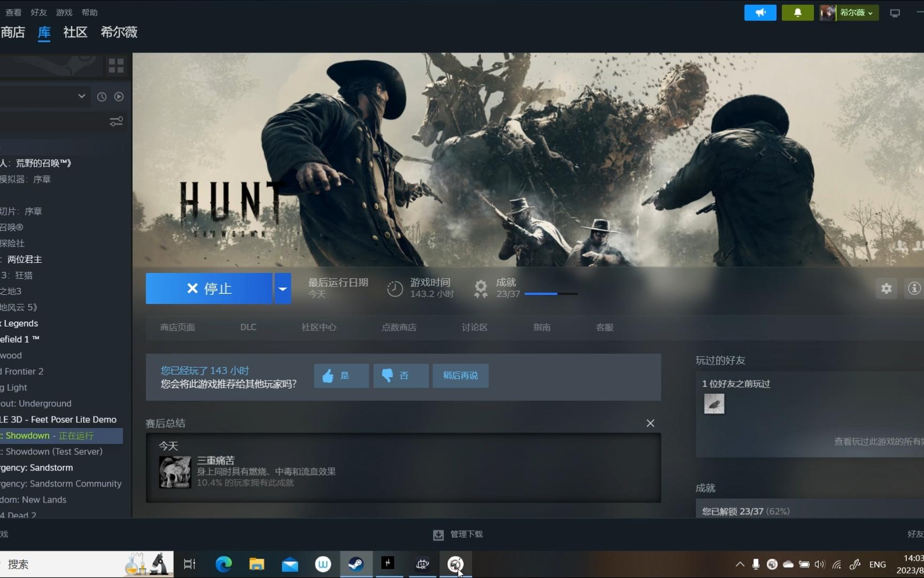Open Task View on the taskbar
Viewport: 924px width, 578px height.
(x=190, y=564)
